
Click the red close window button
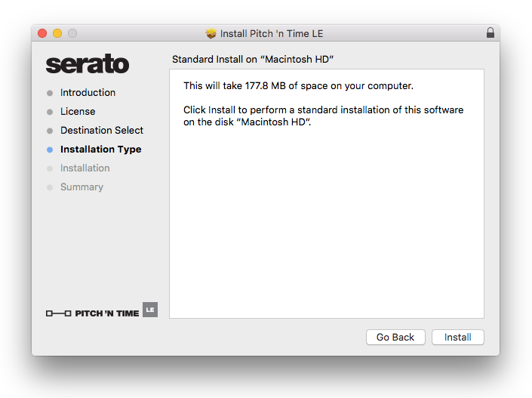click(42, 33)
